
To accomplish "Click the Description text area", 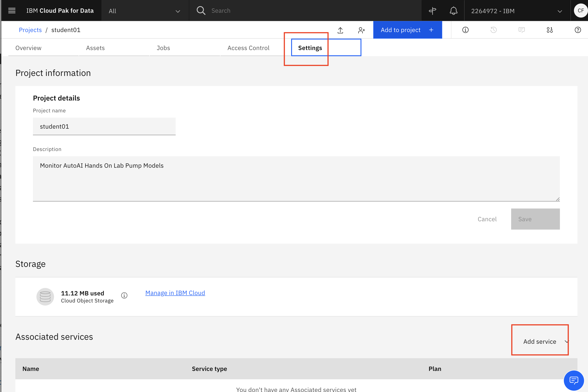I will [296, 179].
